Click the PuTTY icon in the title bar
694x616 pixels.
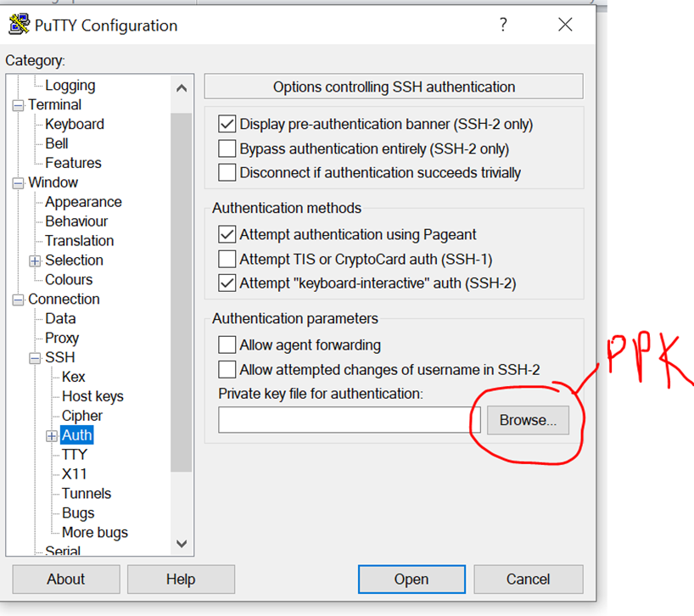(19, 25)
